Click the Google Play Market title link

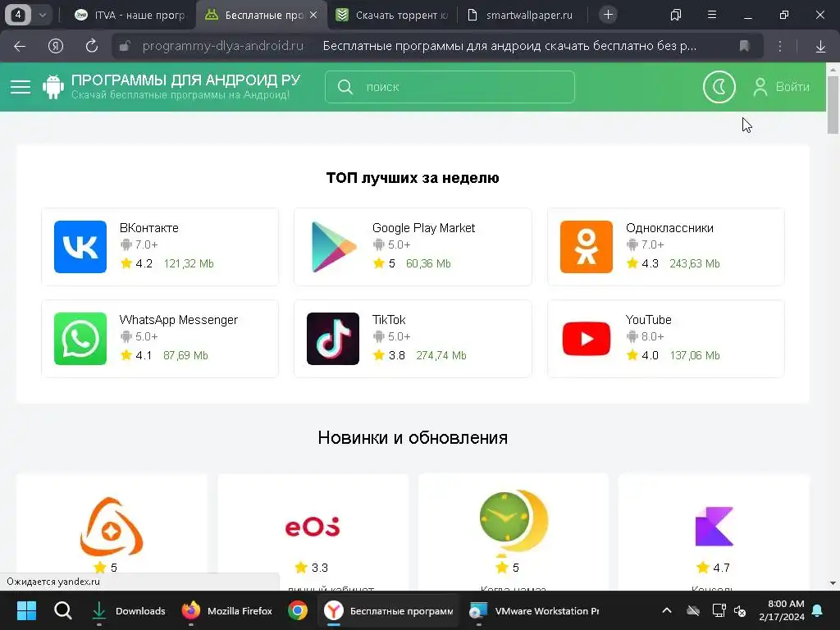424,228
